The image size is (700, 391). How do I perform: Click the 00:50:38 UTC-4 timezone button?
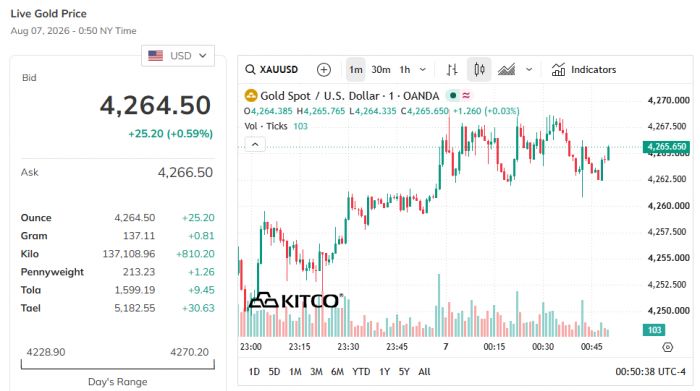click(650, 372)
